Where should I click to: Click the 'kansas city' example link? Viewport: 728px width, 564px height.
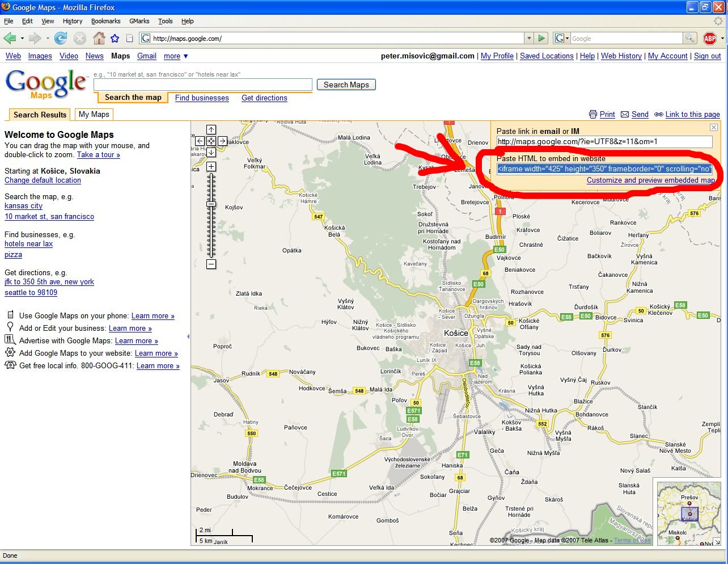(23, 205)
